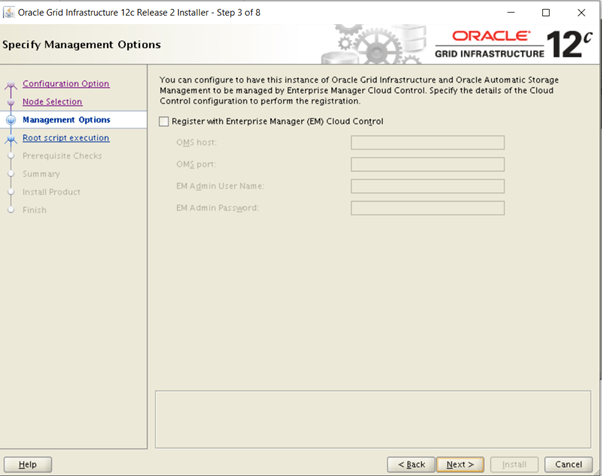The image size is (602, 476).
Task: Maximize the installer window
Action: (544, 12)
